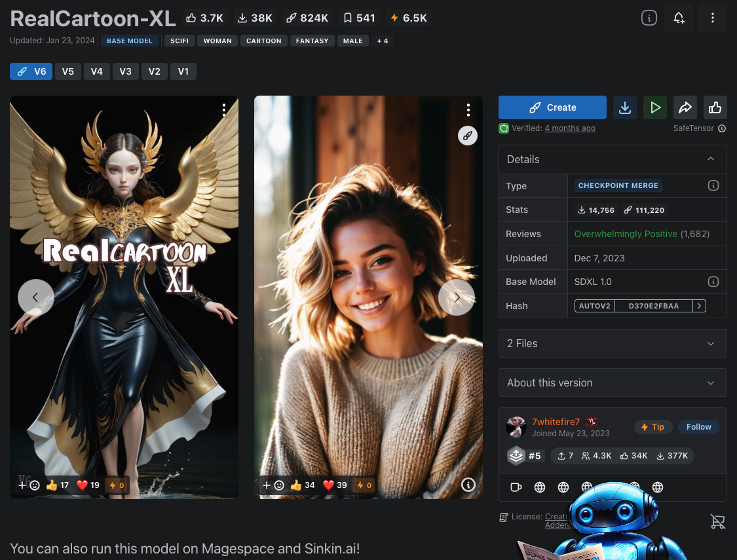Open the 7whitefire7 creator profile link
737x560 pixels.
pos(556,422)
